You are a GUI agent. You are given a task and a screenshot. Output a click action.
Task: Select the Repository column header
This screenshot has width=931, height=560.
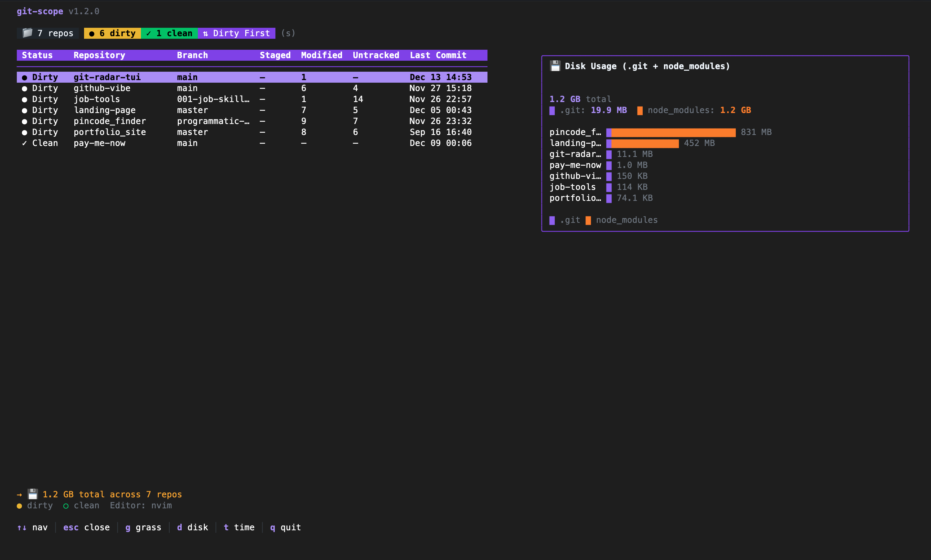coord(99,55)
